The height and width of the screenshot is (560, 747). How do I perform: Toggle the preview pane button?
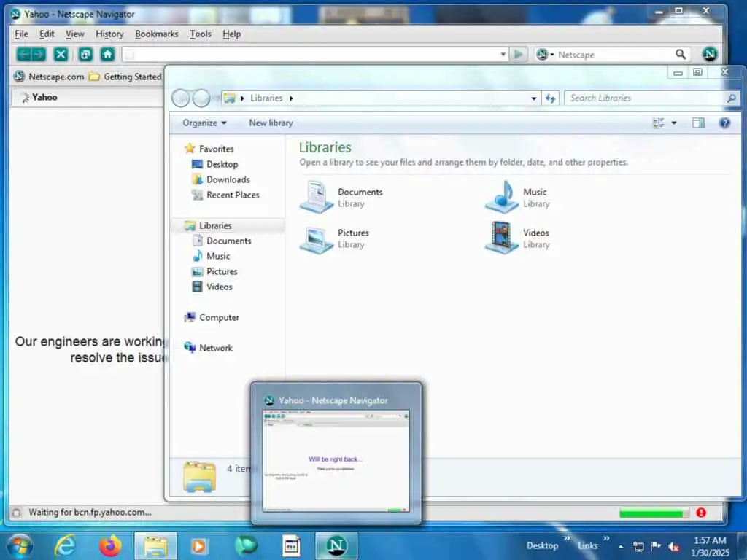tap(698, 122)
